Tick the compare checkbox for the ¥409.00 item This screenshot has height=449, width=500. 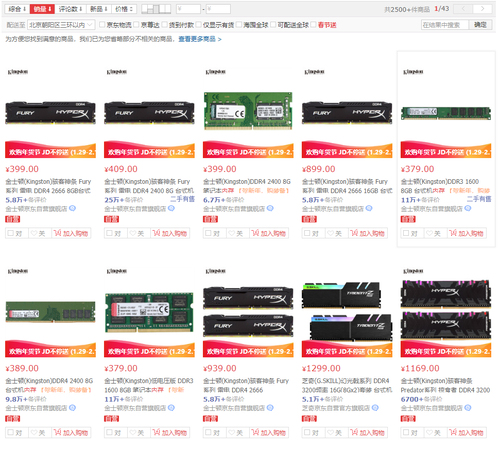(x=109, y=233)
